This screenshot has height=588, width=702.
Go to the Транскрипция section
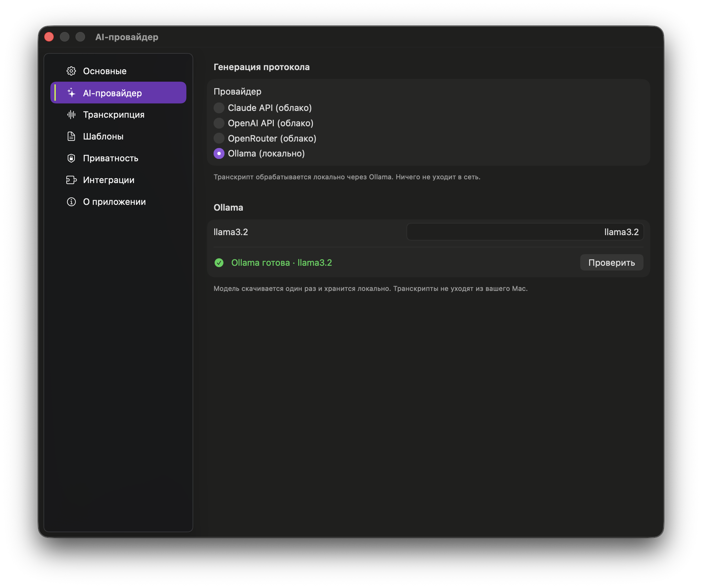pos(118,115)
